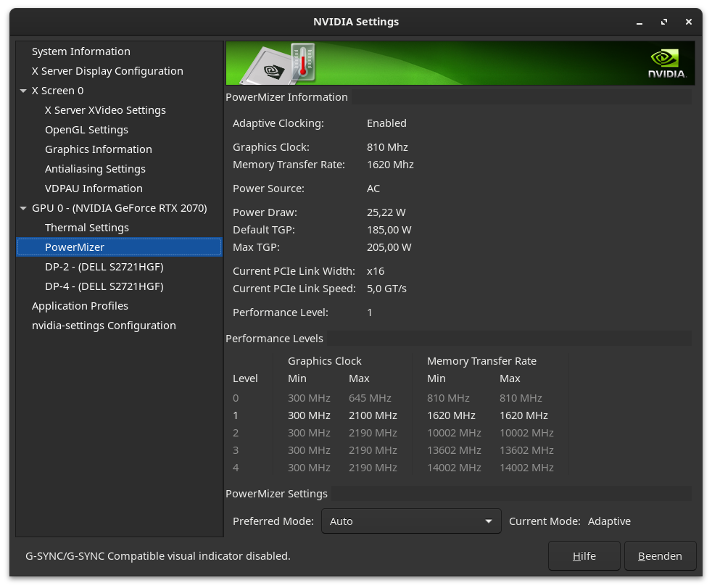Click the 10002 MHz level 2 memory min
The image size is (712, 588).
[454, 433]
